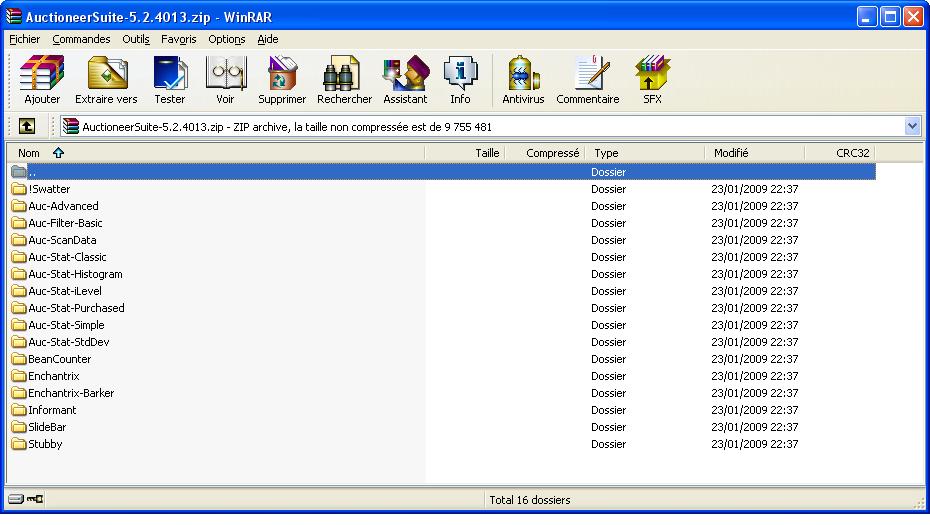Sort by Nom column header
The height and width of the screenshot is (525, 930).
coord(216,153)
